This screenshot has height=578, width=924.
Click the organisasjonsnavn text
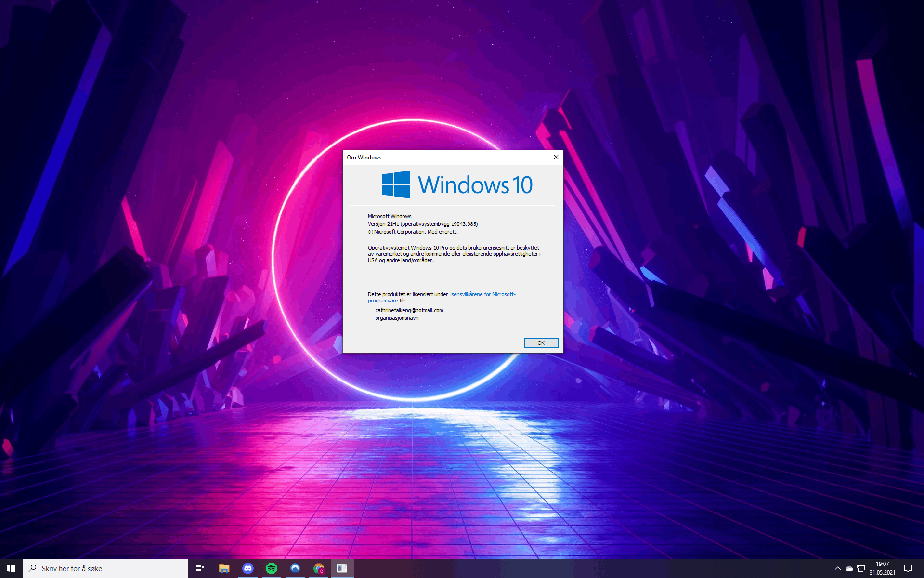tap(397, 318)
